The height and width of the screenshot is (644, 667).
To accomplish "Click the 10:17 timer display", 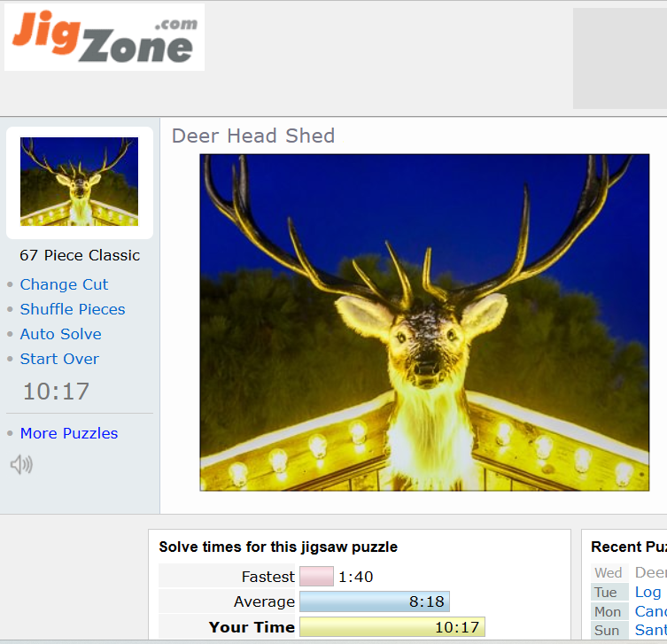I will (x=56, y=392).
